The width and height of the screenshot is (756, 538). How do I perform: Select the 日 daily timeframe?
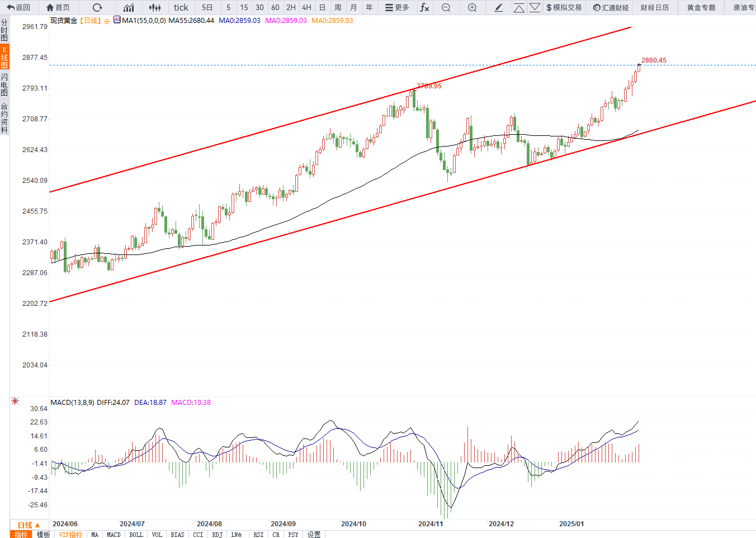tap(322, 7)
